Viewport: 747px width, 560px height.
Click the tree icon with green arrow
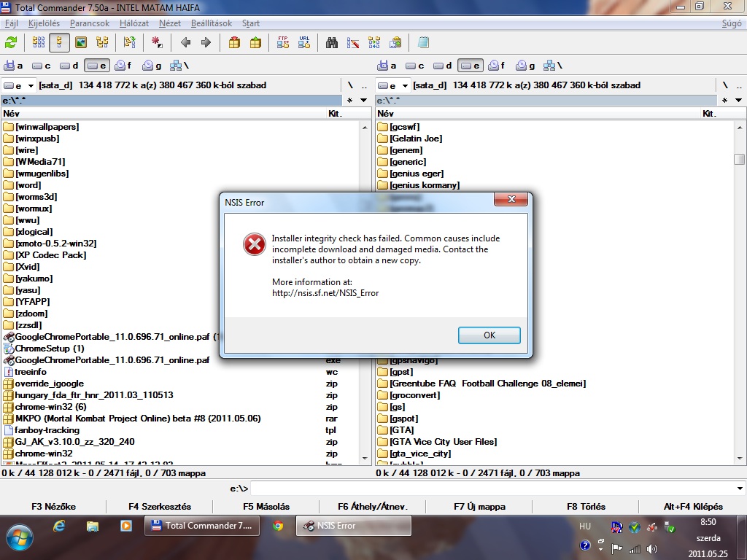[x=130, y=43]
